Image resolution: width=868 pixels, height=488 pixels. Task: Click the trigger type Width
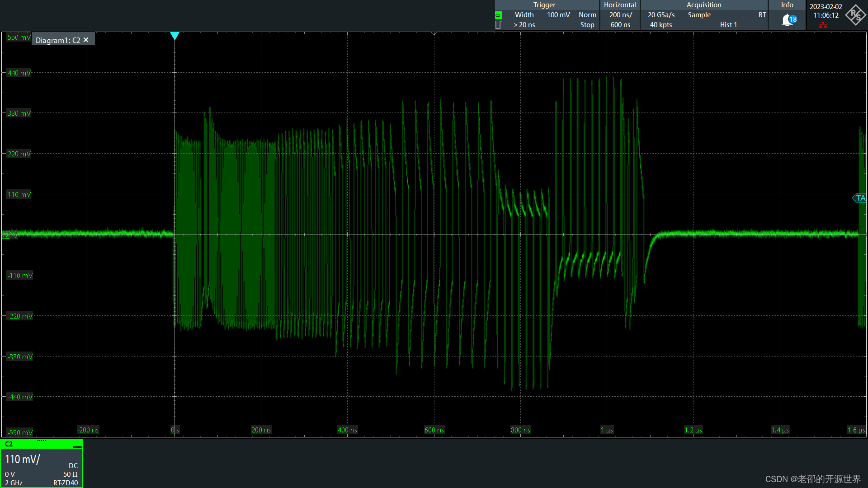point(524,15)
